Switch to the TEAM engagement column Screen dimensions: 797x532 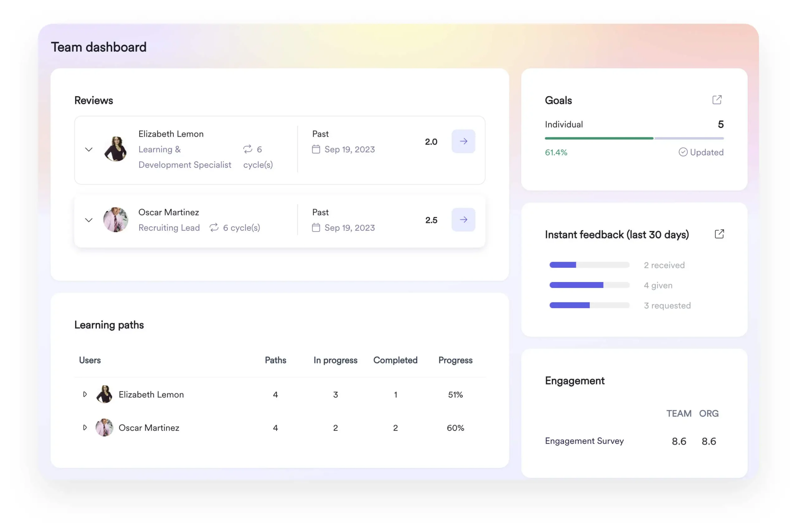[679, 413]
